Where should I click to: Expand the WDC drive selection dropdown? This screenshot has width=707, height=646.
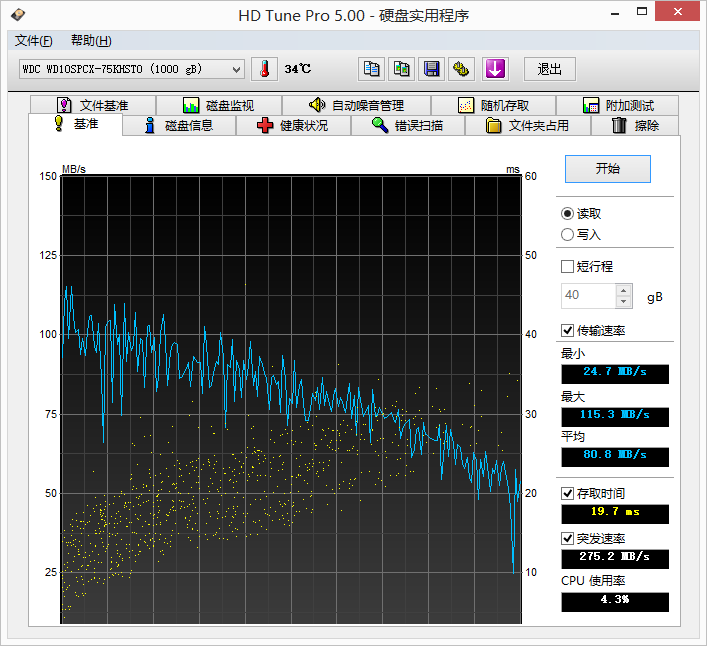point(236,69)
